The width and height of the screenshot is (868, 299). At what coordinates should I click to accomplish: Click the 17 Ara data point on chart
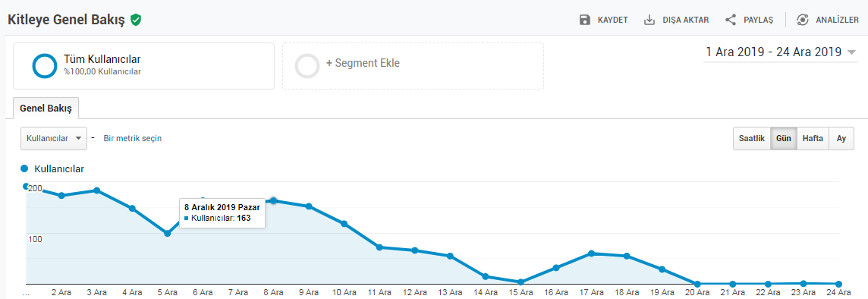(592, 253)
